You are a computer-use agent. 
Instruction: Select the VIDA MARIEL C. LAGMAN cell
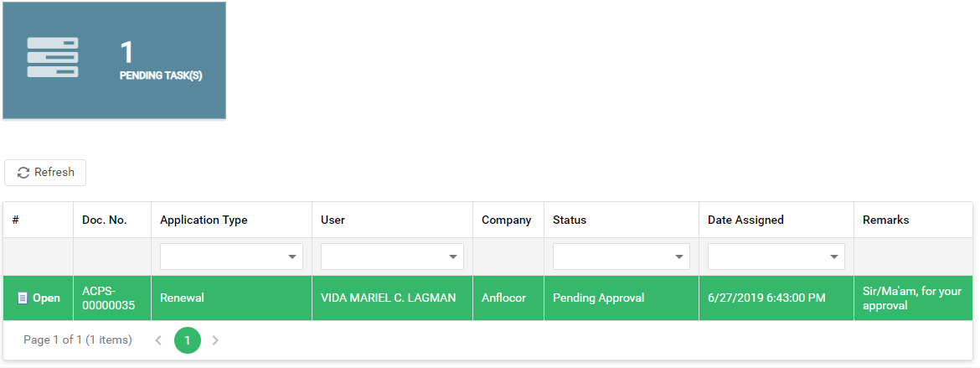tap(389, 298)
